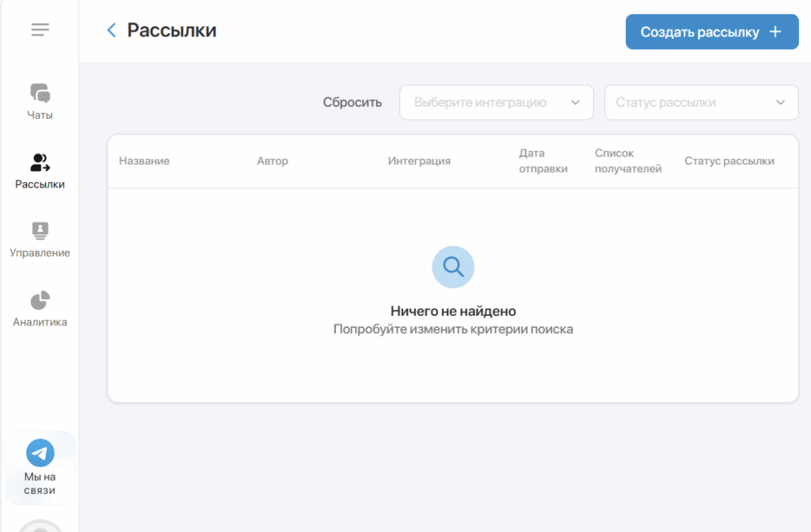
Task: Click the Автор column header
Action: click(272, 161)
